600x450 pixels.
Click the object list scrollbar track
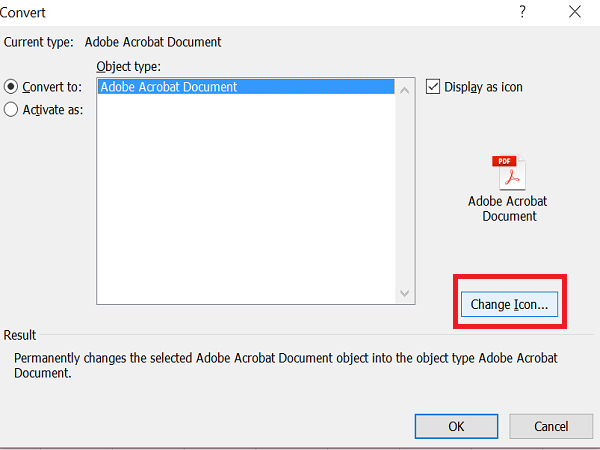(405, 190)
